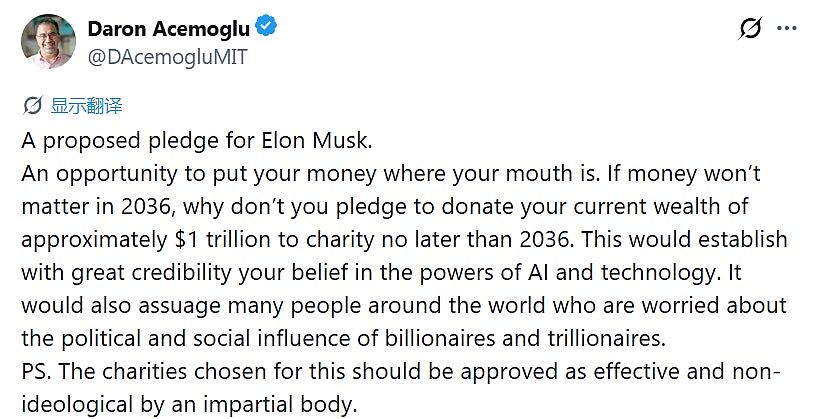Click the blue verified checkmark badge
This screenshot has width=813, height=419.
[x=267, y=26]
